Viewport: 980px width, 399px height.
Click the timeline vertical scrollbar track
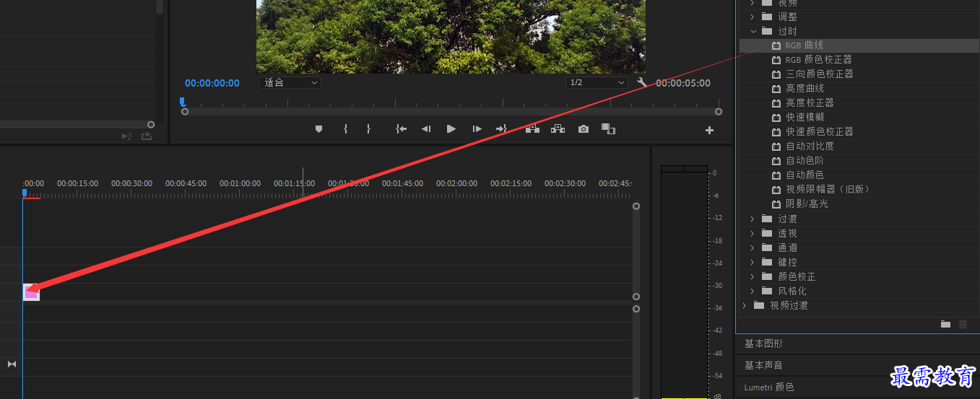(x=636, y=251)
